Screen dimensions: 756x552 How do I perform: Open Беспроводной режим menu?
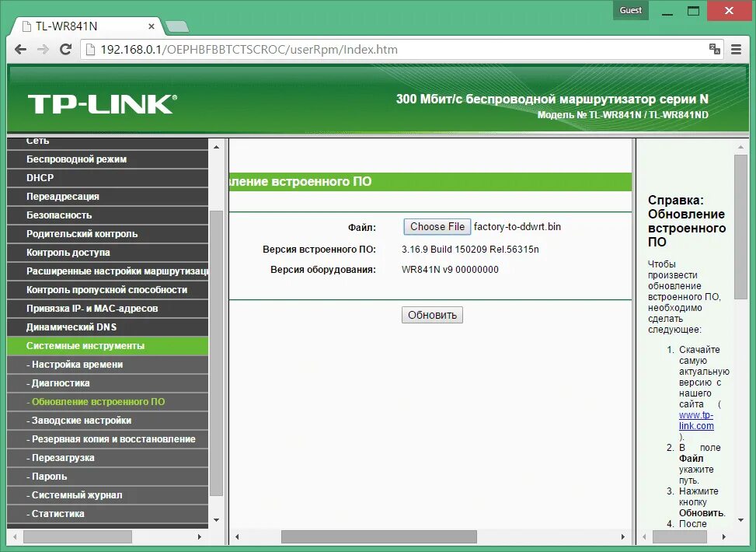tap(107, 159)
